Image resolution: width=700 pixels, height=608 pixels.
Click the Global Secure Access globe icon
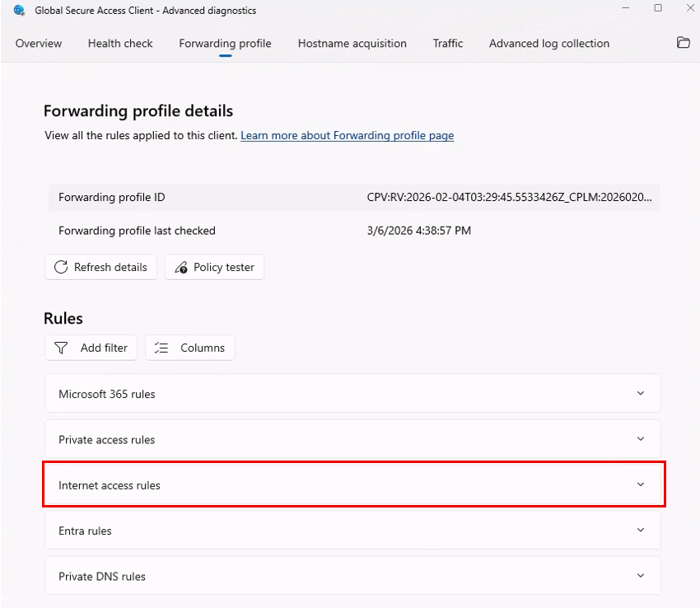pyautogui.click(x=19, y=10)
